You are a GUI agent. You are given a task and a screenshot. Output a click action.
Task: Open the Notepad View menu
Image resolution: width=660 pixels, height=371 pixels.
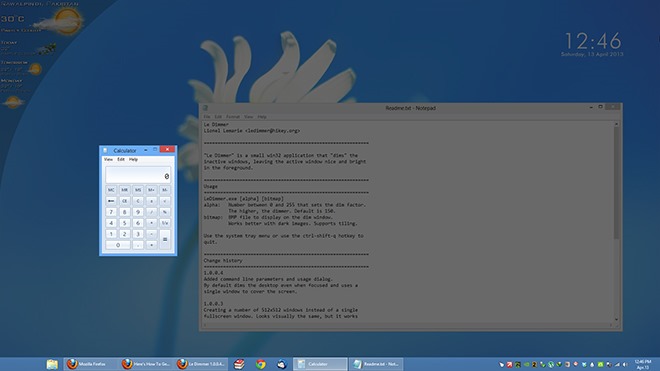coord(249,117)
